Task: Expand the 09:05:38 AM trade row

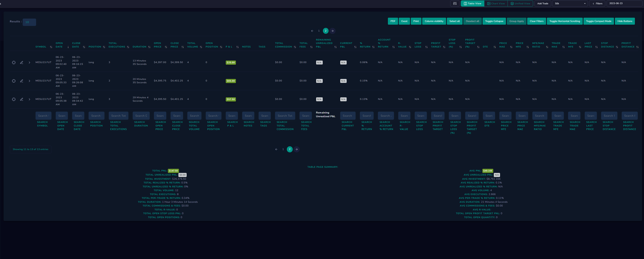Action: coord(29,99)
